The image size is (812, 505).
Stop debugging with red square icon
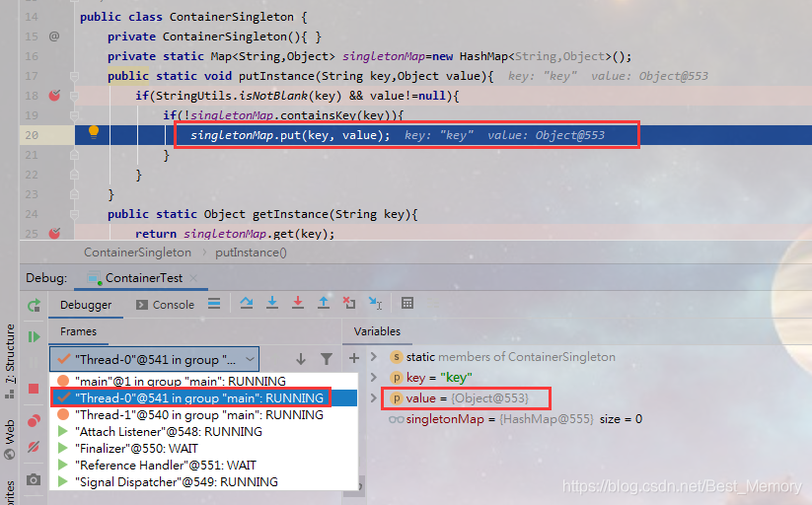coord(34,389)
